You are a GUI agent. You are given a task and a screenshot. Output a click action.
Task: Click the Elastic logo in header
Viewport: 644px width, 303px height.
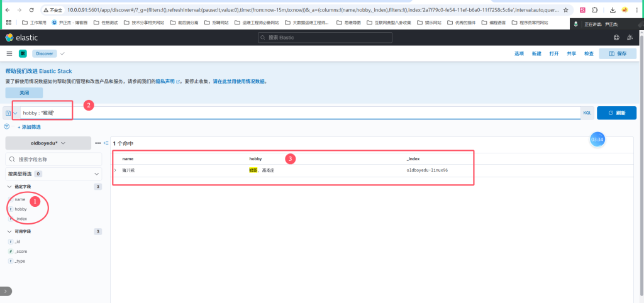coord(23,38)
